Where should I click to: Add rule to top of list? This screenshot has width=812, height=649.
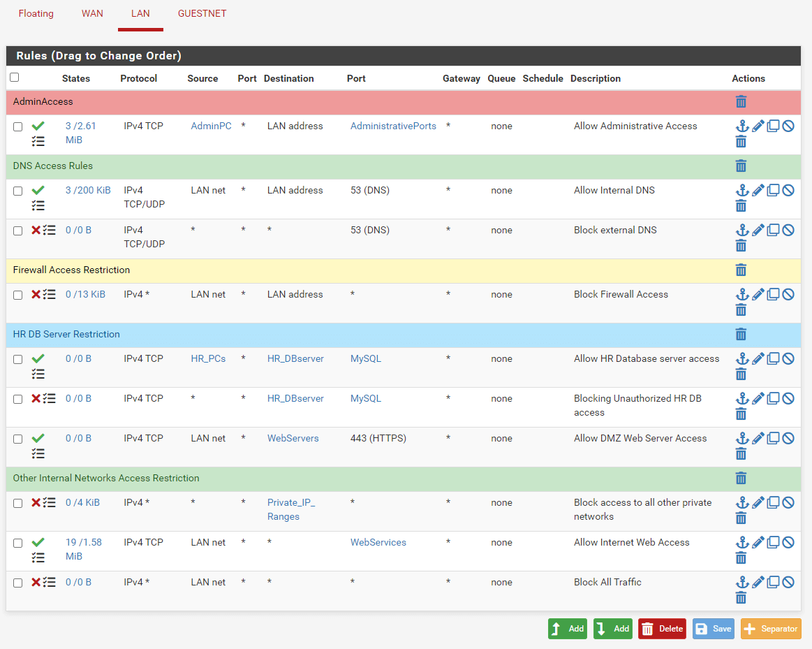[x=568, y=629]
